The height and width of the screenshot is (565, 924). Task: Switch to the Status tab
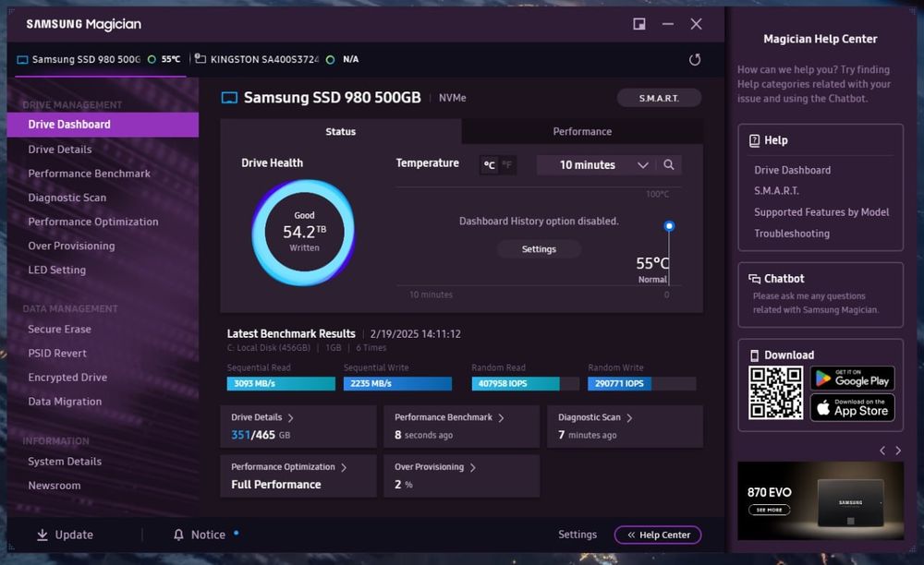click(341, 131)
